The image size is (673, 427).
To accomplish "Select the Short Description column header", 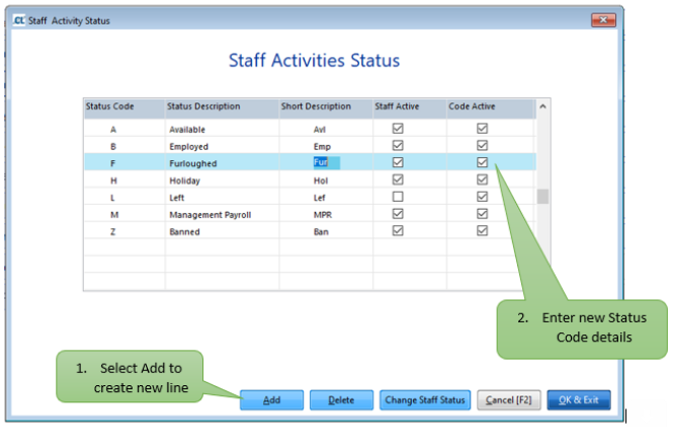I will [316, 106].
